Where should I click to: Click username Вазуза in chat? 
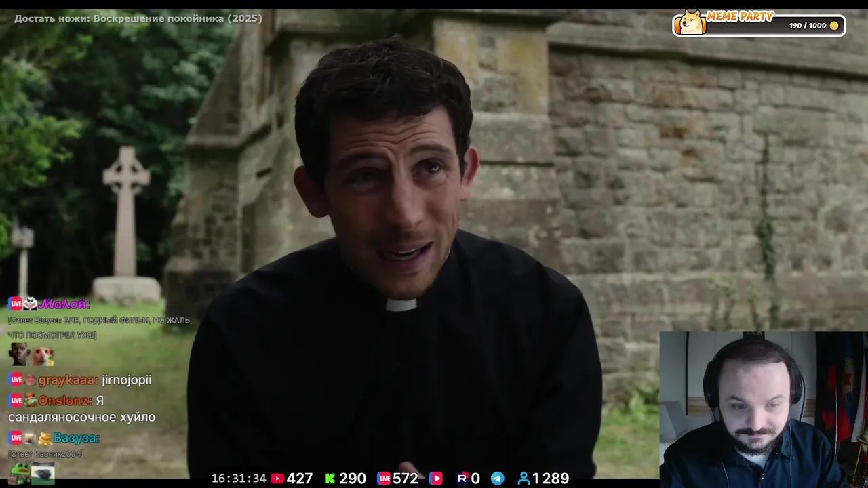[x=77, y=438]
